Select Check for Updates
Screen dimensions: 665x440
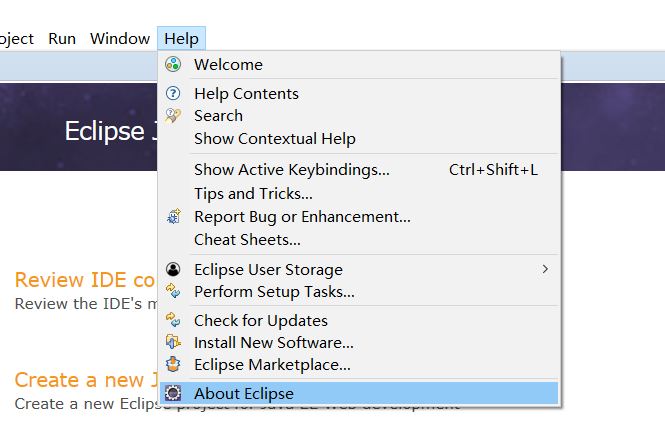point(359,320)
